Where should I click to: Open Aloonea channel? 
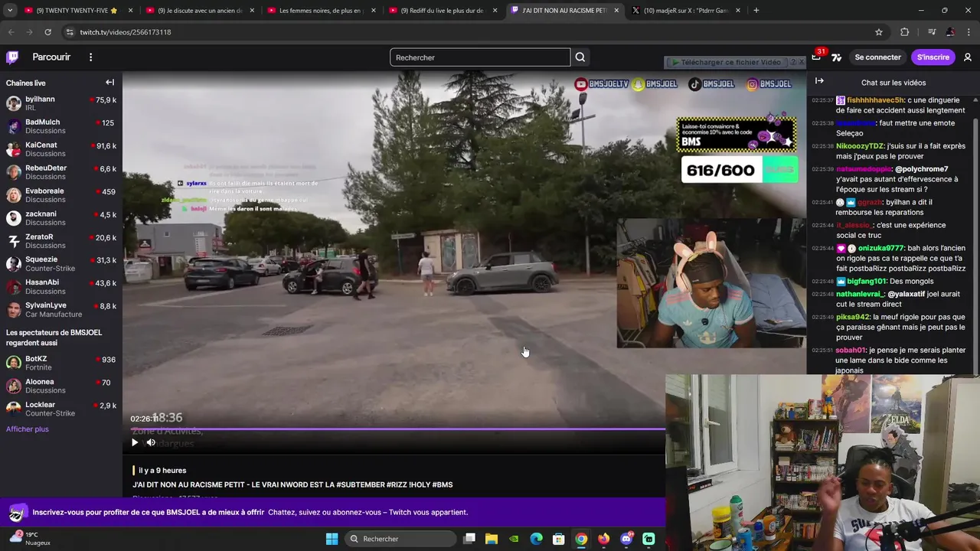click(x=61, y=386)
